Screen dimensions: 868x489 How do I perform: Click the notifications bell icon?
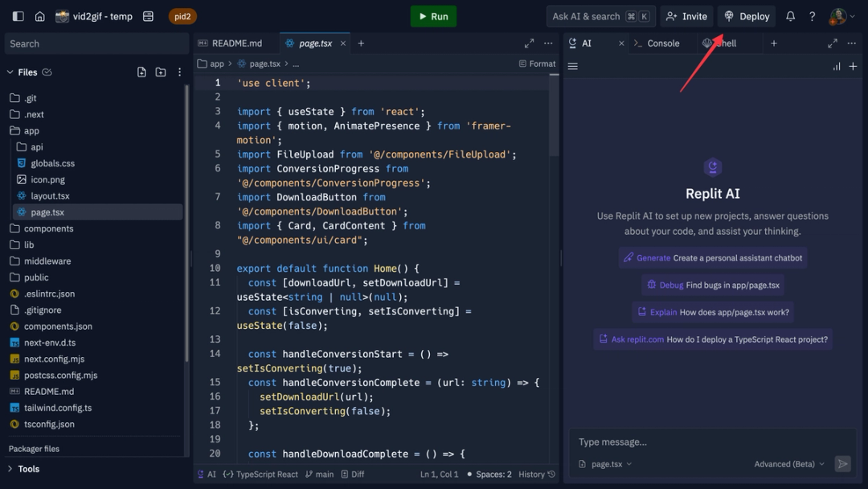click(789, 16)
